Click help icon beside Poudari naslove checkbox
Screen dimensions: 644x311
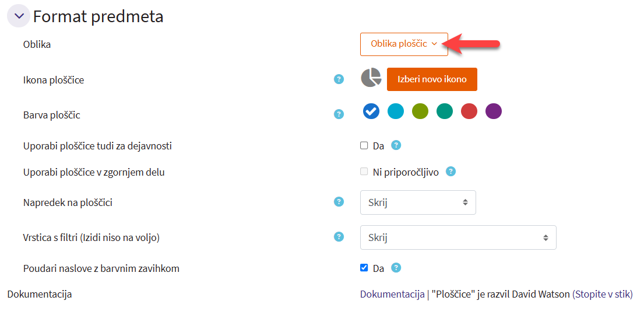[x=396, y=268]
